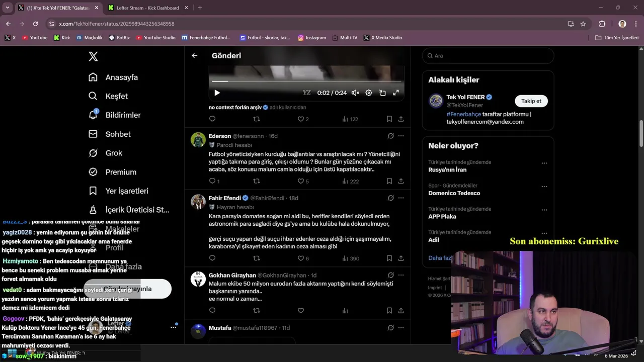The image size is (644, 362).
Task: Play the video in the post
Action: (x=217, y=93)
